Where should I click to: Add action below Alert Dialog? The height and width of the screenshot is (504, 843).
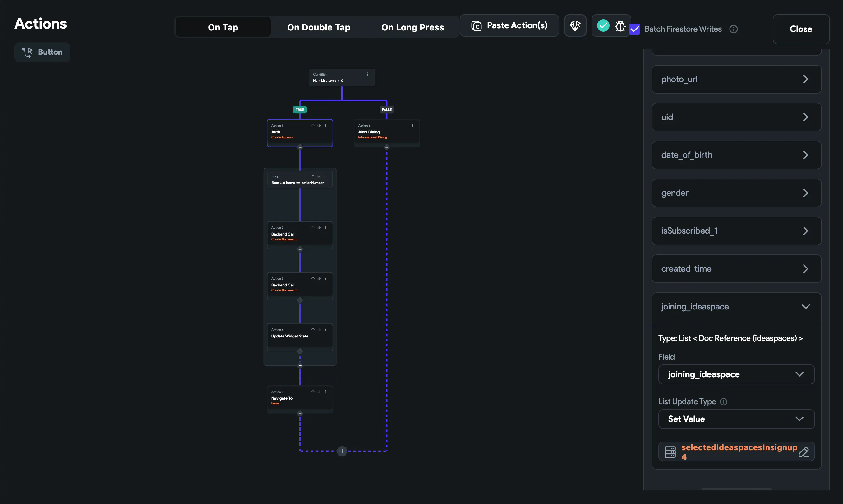(x=386, y=147)
